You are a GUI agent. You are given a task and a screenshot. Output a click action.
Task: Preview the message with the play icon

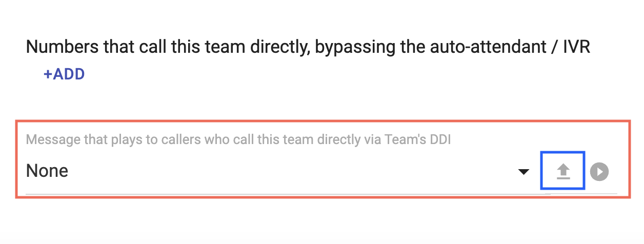point(599,171)
